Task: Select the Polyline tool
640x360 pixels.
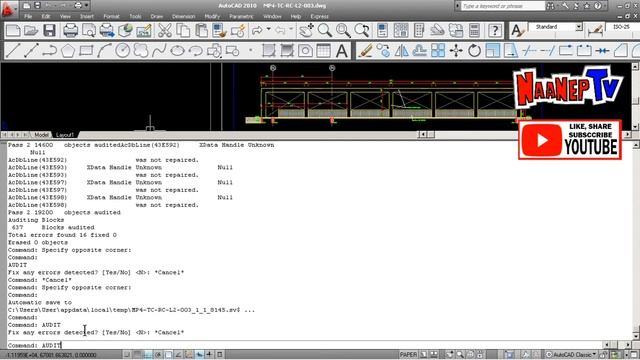Action: tap(49, 51)
